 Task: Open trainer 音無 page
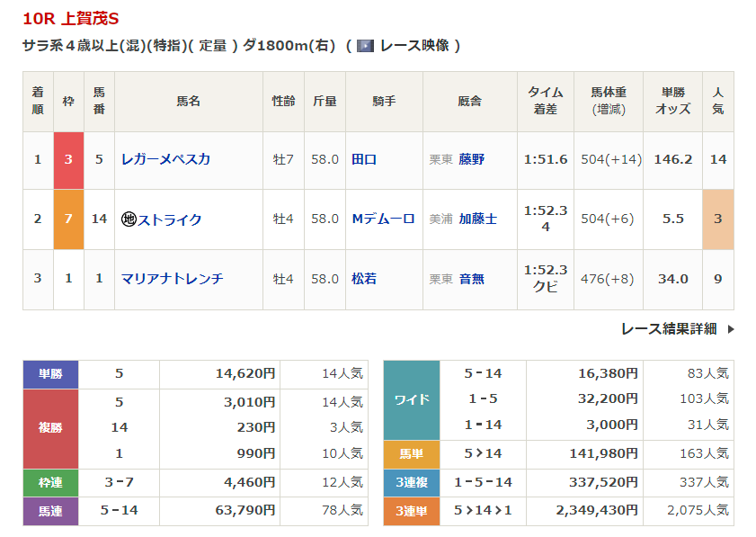point(471,279)
